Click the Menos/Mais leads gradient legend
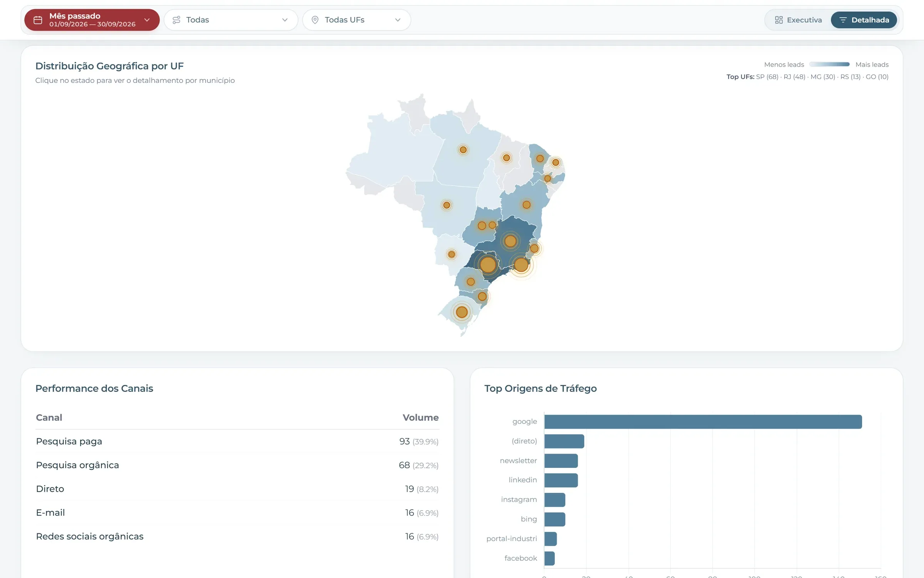Viewport: 924px width, 578px height. [x=829, y=64]
